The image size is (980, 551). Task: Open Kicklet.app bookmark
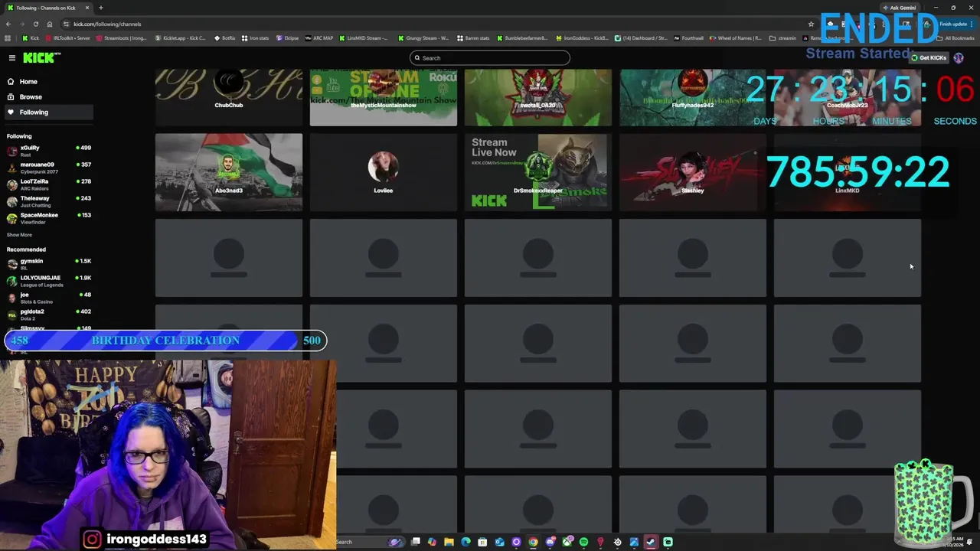tap(180, 37)
